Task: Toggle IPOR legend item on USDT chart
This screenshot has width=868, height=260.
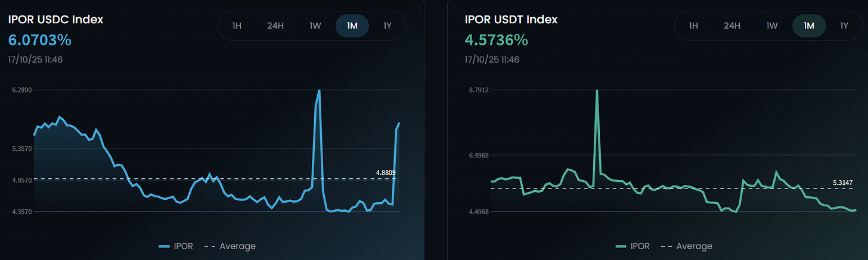Action: point(632,246)
